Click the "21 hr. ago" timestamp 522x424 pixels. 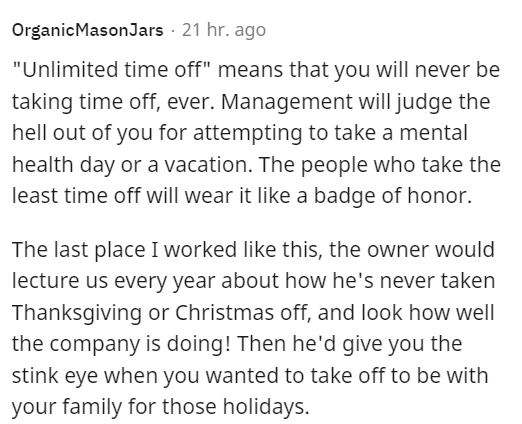point(224,30)
